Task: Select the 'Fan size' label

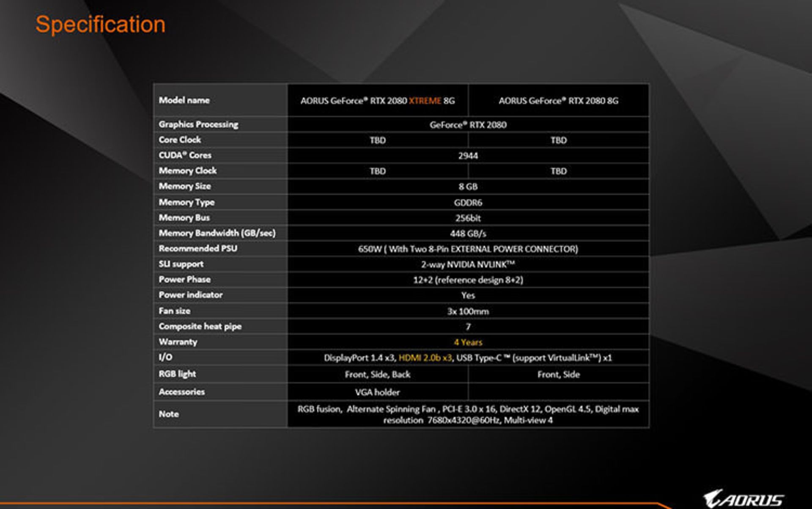Action: click(174, 311)
